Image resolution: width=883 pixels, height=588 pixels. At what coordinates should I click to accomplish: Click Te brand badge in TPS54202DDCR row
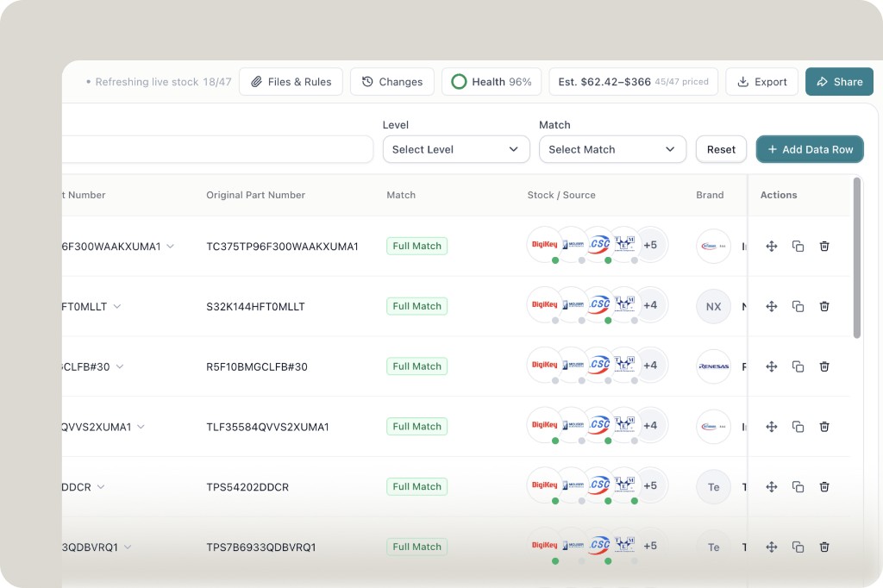click(713, 487)
